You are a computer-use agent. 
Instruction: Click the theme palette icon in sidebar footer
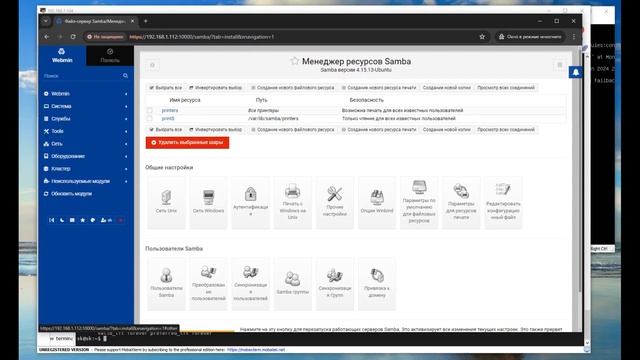(x=93, y=220)
